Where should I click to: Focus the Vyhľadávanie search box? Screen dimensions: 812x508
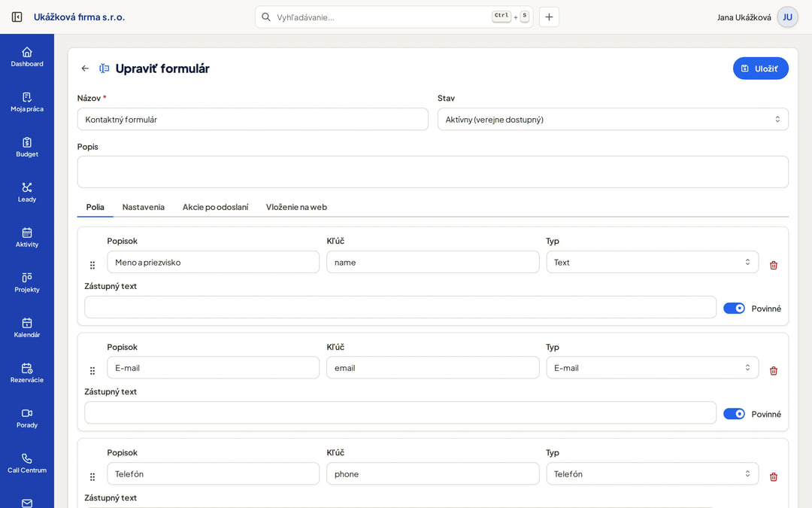point(393,17)
